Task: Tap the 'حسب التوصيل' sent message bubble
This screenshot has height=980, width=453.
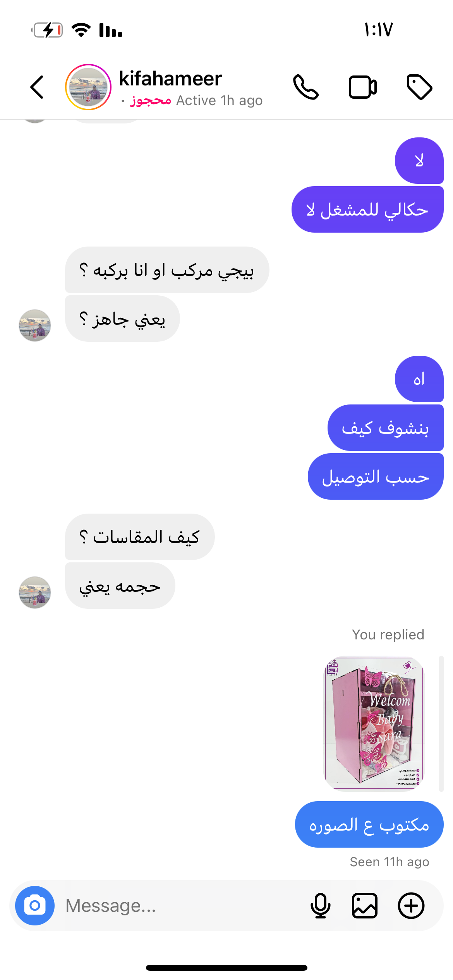Action: tap(376, 476)
